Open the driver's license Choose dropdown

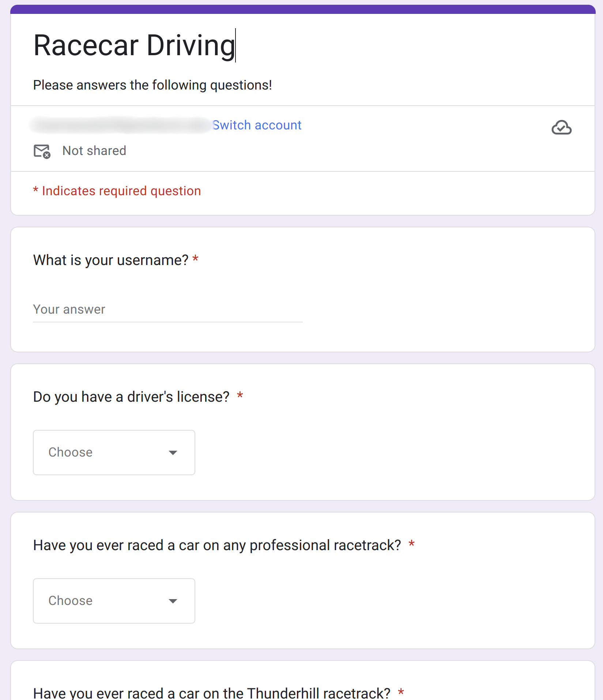(114, 453)
